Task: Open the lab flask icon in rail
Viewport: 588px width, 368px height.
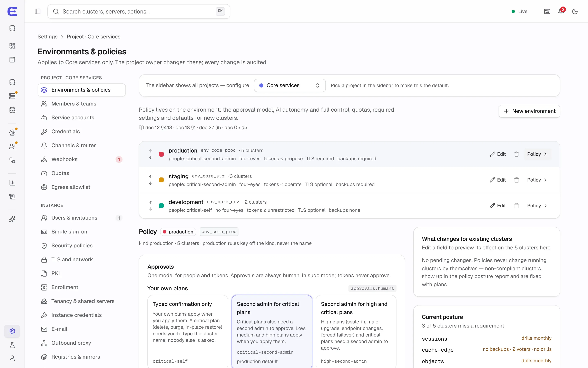Action: 12,345
